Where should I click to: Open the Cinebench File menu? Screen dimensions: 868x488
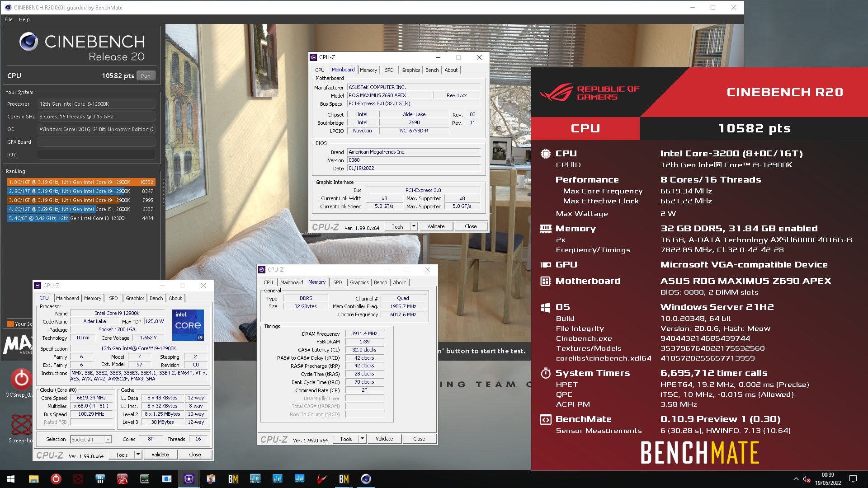click(9, 19)
